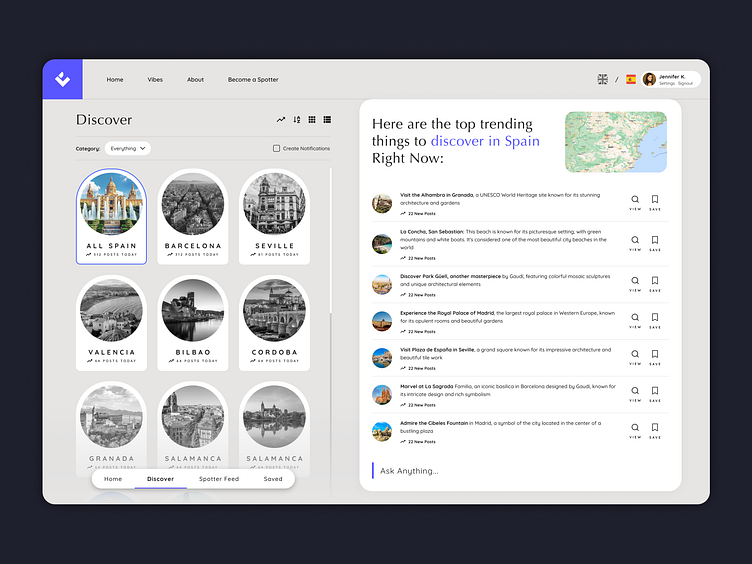Click the Ask Anything input field
The width and height of the screenshot is (752, 564).
point(520,471)
